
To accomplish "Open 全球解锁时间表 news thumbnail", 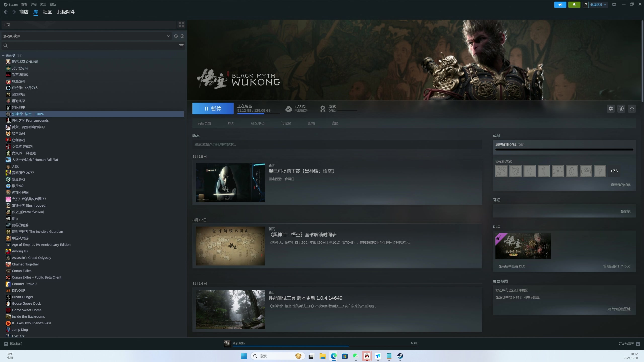I will [230, 246].
